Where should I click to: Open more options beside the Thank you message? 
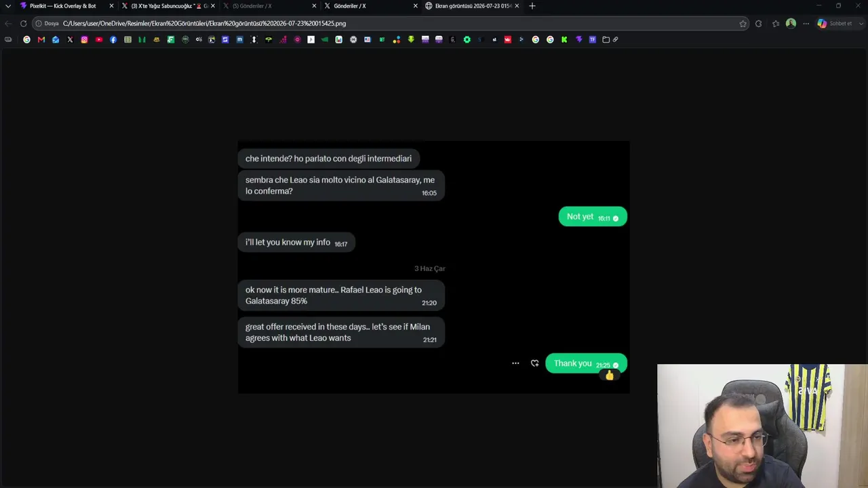pyautogui.click(x=515, y=363)
